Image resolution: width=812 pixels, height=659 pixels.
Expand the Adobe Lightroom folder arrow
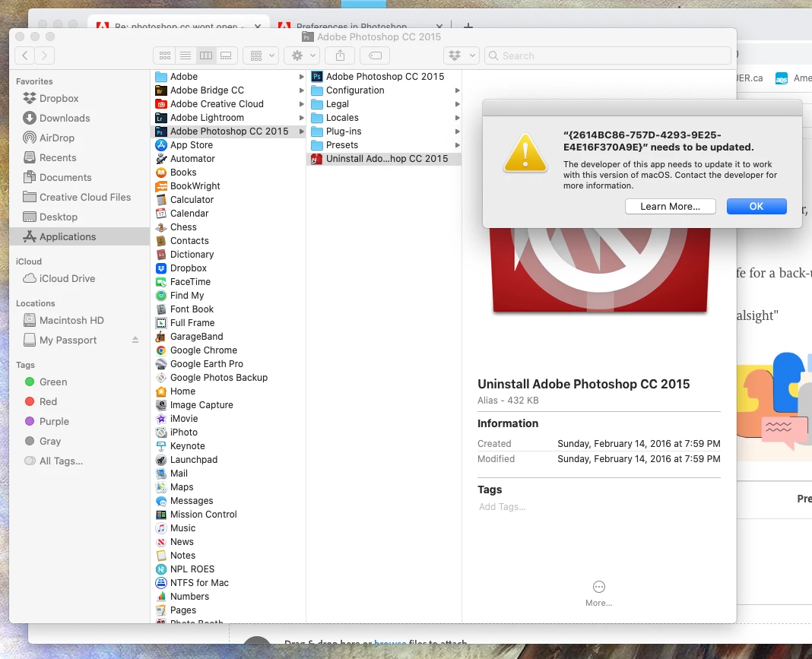[x=301, y=118]
